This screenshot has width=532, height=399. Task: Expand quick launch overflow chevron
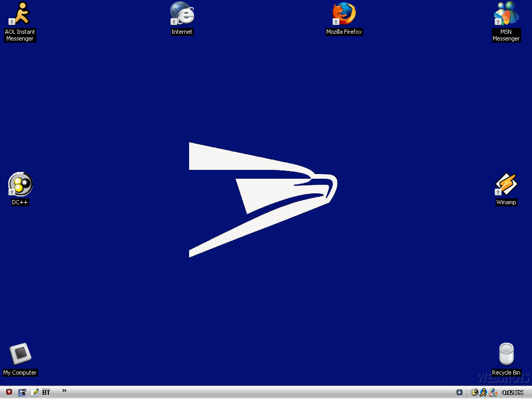(x=64, y=390)
